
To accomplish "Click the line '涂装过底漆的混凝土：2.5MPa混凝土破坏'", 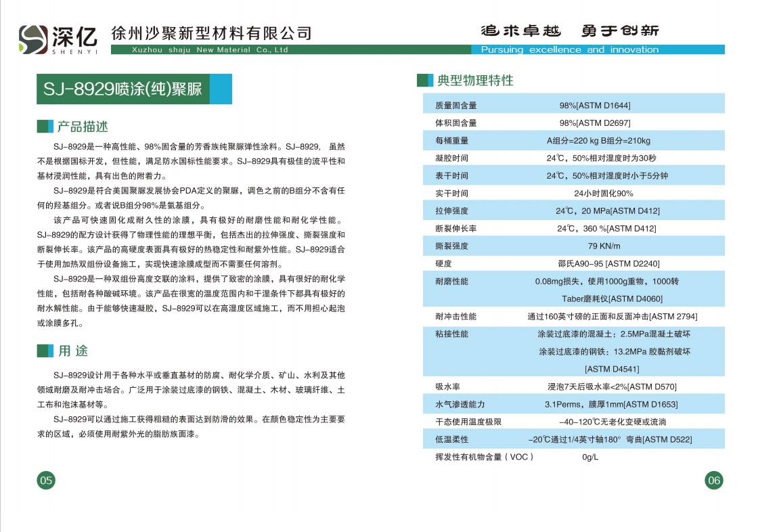I will (614, 334).
